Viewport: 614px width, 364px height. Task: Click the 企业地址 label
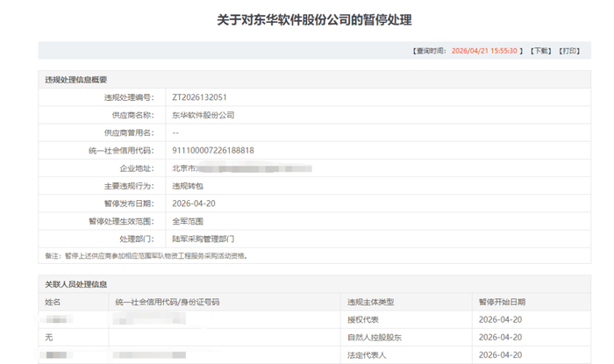[x=137, y=168]
